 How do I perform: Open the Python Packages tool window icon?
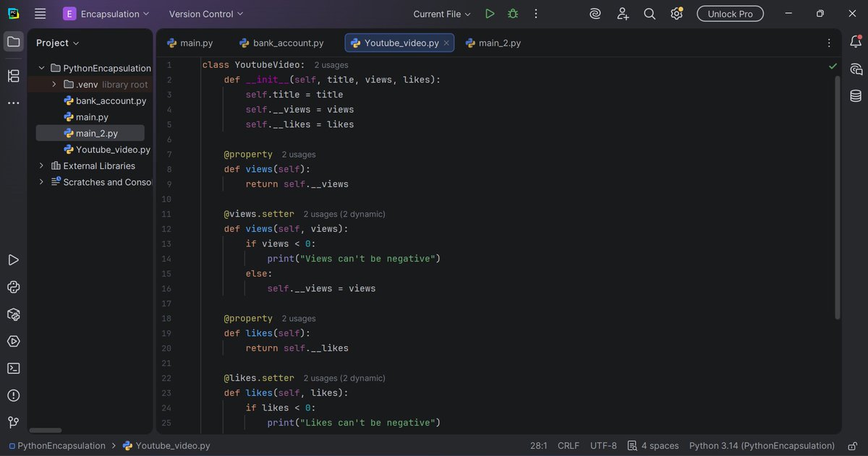point(13,314)
